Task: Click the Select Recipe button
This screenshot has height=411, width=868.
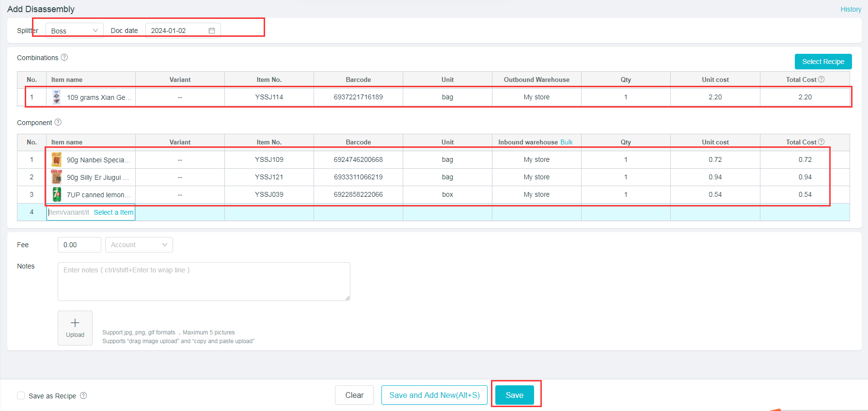Action: point(823,62)
